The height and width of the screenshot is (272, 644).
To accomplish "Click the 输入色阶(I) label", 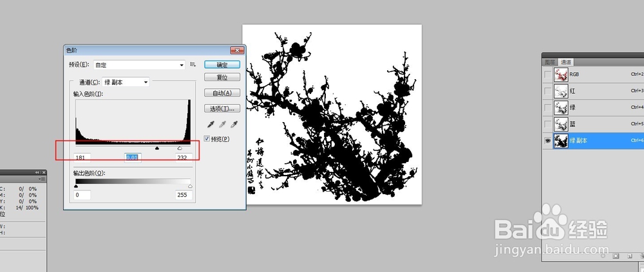I will point(88,94).
